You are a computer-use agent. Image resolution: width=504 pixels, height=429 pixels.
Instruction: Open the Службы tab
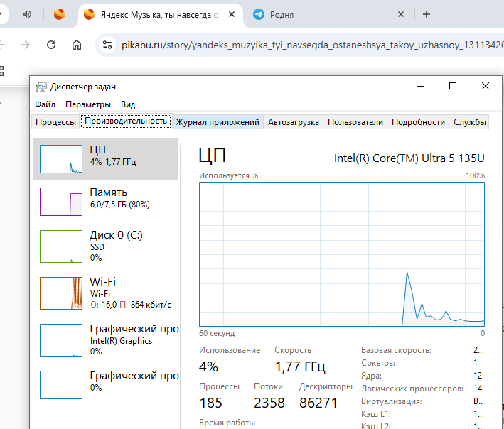470,122
